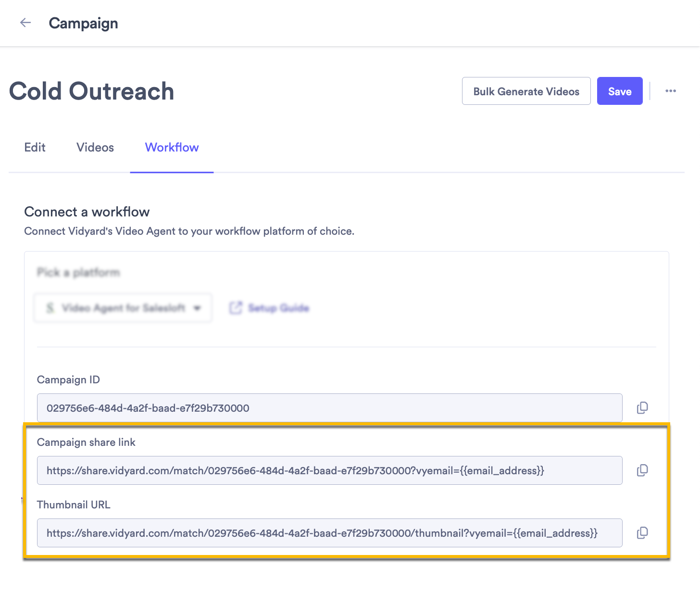
Task: Open the three-dot more options menu
Action: (x=671, y=91)
